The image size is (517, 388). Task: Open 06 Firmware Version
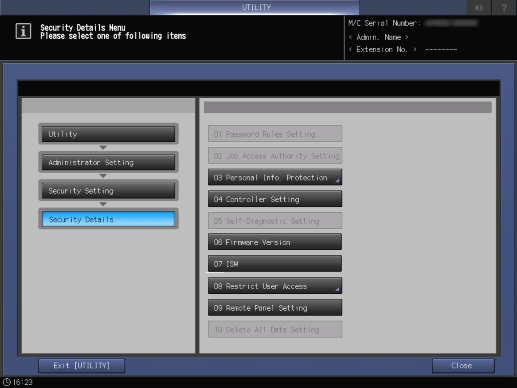tap(275, 242)
